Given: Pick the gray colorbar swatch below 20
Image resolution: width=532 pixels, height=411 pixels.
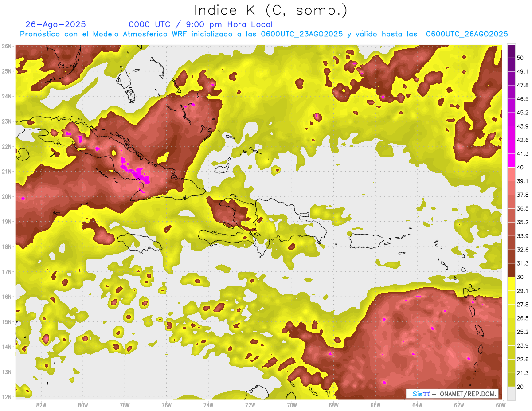Looking at the screenshot, I should 511,394.
